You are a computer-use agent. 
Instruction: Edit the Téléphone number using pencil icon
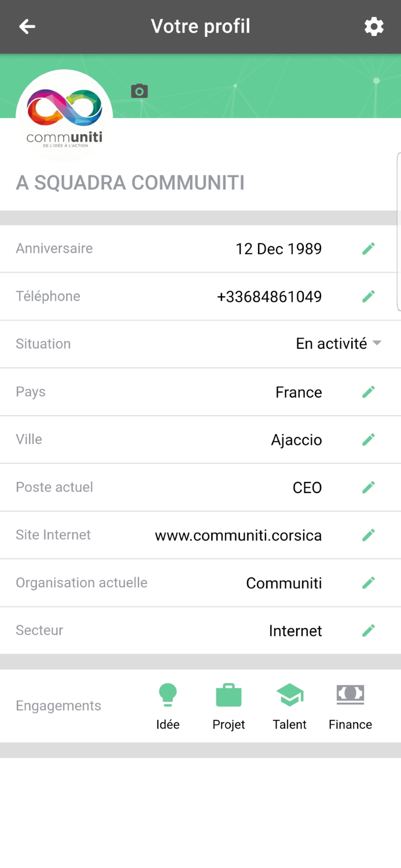[x=369, y=296]
